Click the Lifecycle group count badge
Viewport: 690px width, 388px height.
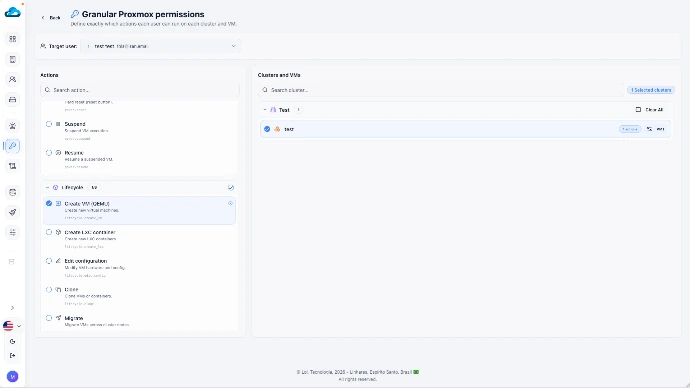click(94, 187)
